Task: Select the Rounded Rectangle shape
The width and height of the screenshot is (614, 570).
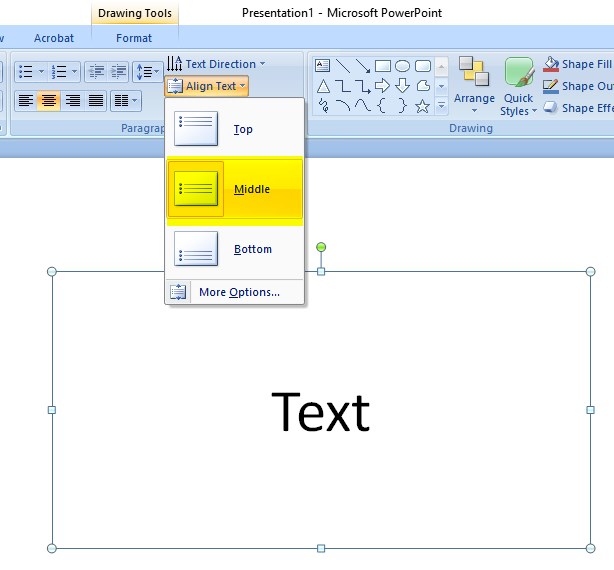Action: 423,66
